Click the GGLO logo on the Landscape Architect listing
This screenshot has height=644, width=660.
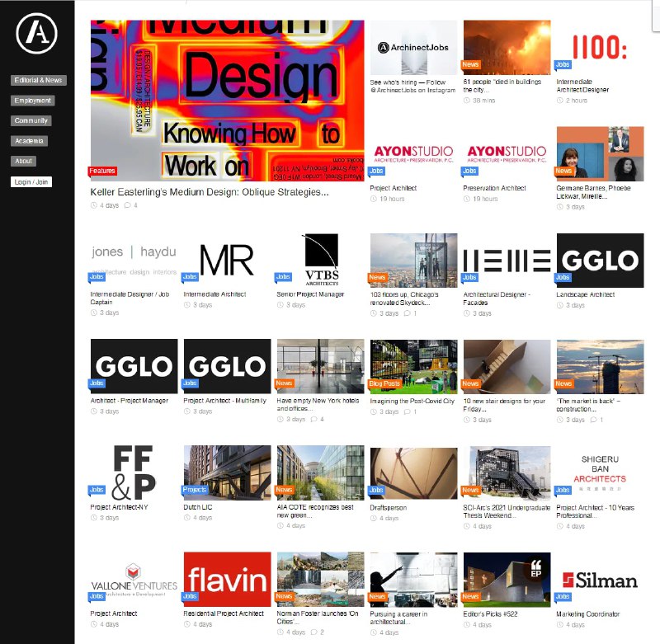pyautogui.click(x=601, y=258)
